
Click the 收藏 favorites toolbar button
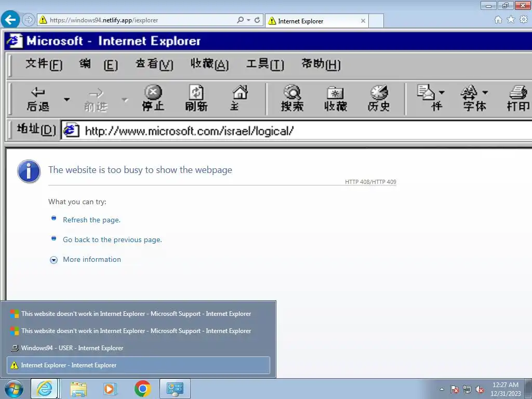coord(336,98)
